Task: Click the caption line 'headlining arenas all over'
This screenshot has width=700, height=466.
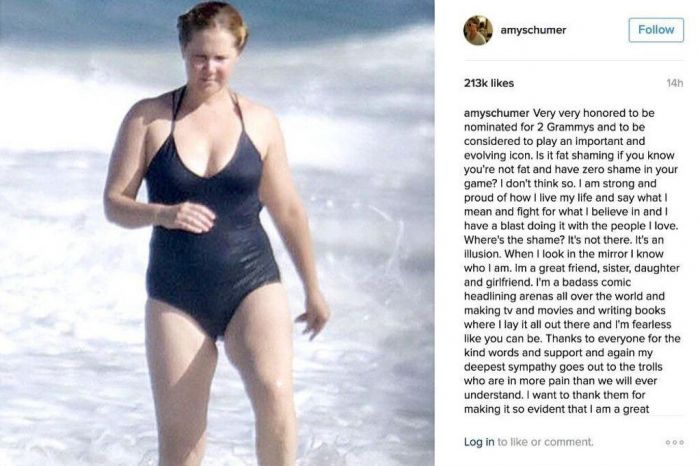Action: point(564,296)
